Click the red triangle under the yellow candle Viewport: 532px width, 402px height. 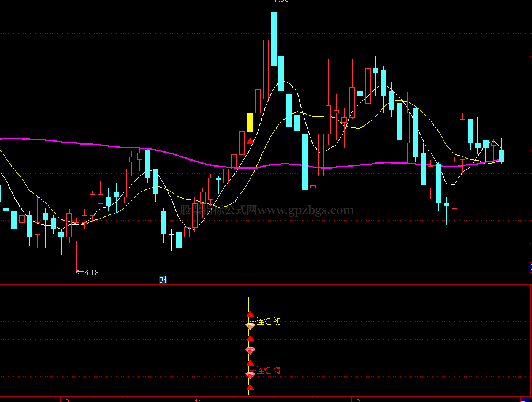[250, 141]
